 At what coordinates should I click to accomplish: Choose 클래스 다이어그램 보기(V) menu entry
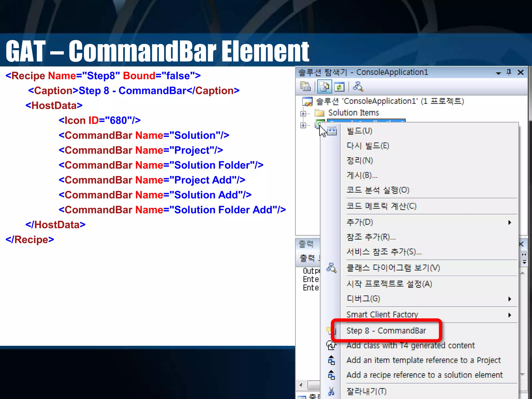pos(393,268)
